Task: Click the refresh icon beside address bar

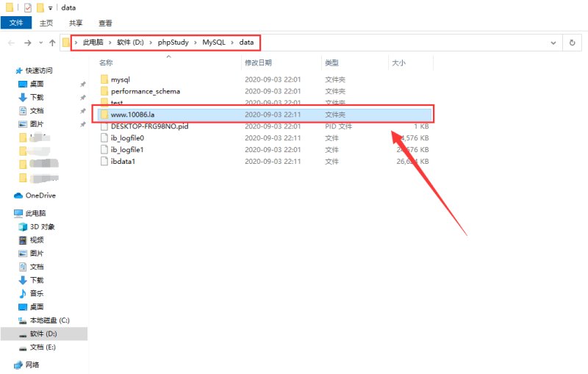Action: 572,43
